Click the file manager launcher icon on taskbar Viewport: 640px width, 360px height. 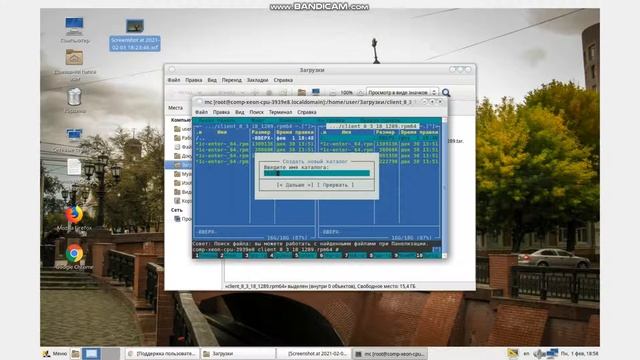pyautogui.click(x=76, y=353)
